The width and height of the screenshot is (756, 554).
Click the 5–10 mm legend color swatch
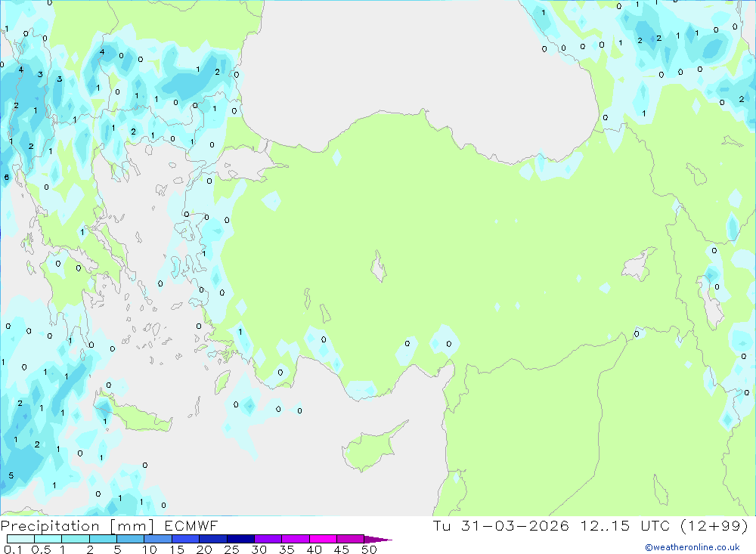tap(131, 539)
